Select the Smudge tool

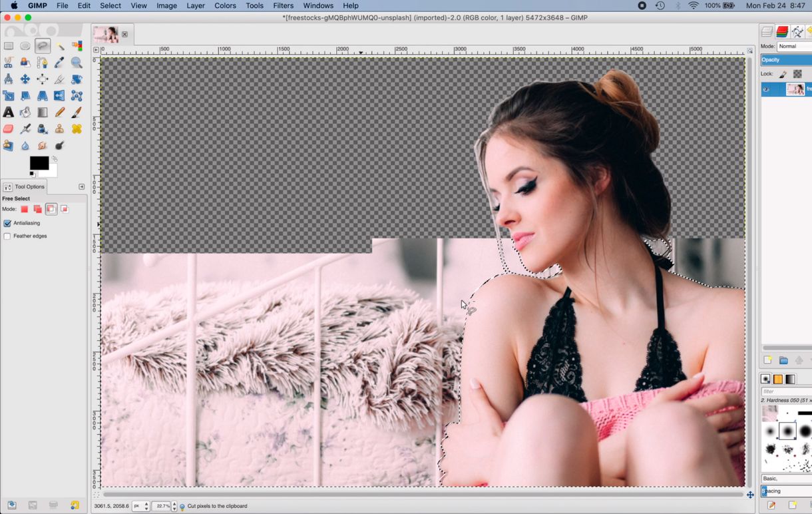pos(41,145)
